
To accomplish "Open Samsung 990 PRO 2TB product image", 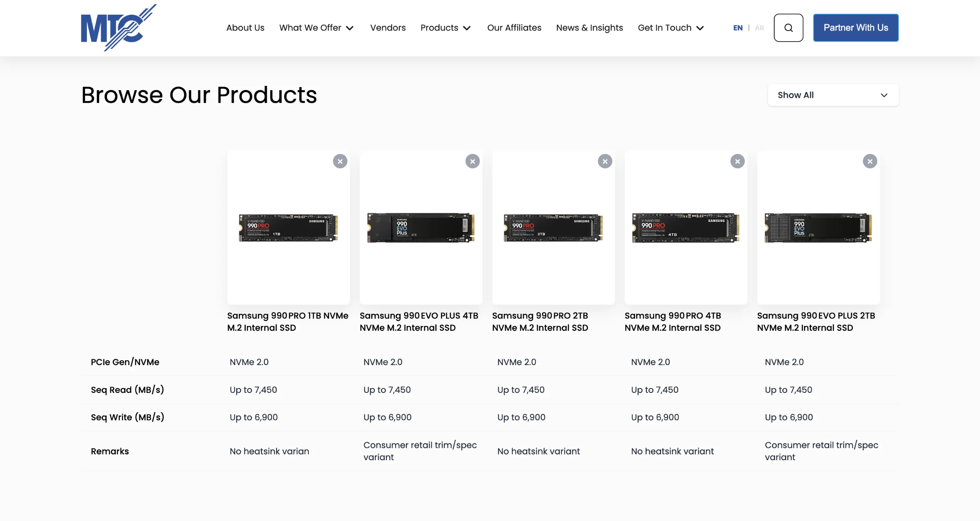I will [553, 228].
